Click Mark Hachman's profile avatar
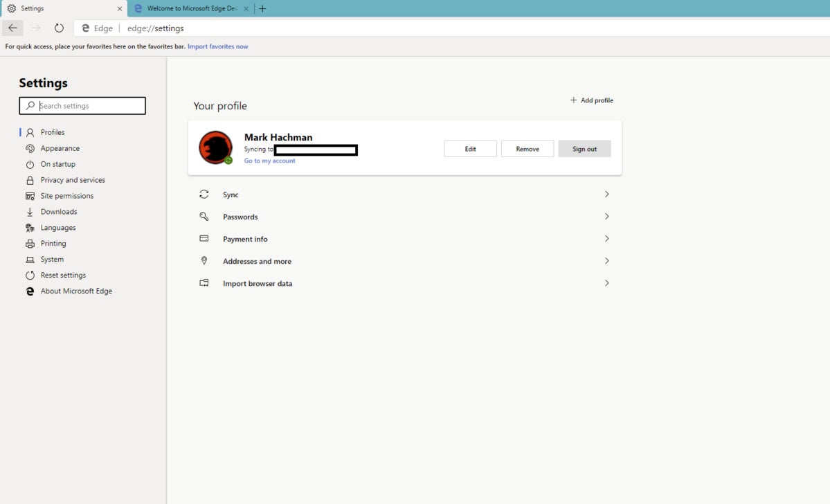 click(x=215, y=147)
